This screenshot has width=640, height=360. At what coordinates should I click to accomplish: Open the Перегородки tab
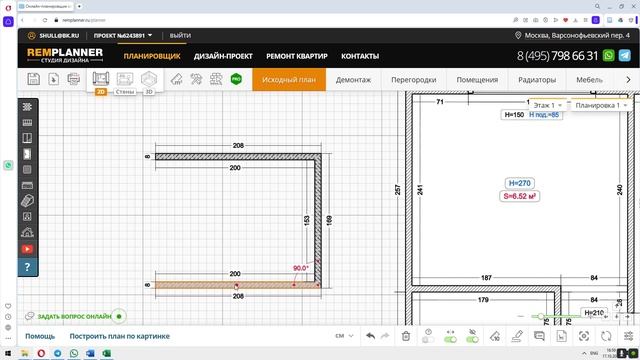tap(414, 80)
